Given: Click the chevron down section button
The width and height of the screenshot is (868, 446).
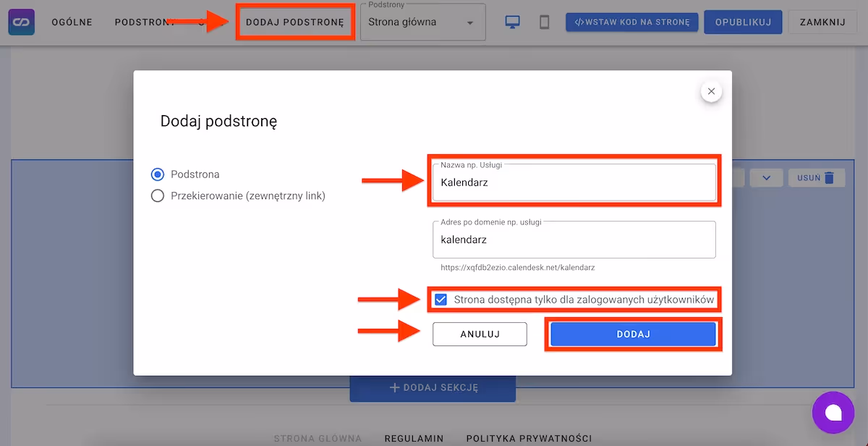Looking at the screenshot, I should [767, 177].
